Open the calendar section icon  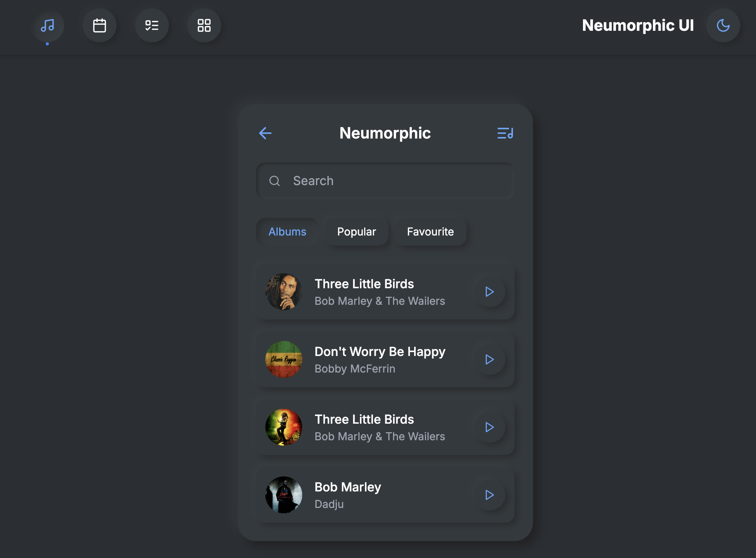click(x=100, y=25)
